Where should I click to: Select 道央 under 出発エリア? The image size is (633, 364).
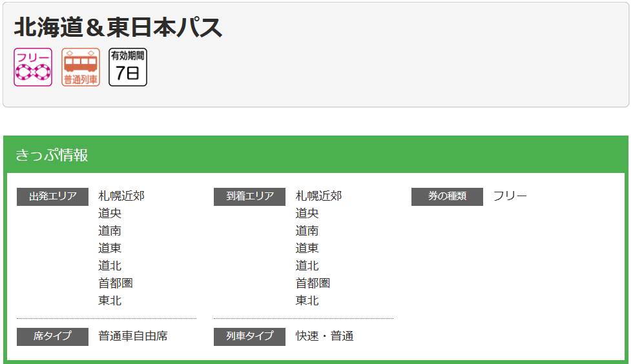click(x=110, y=214)
